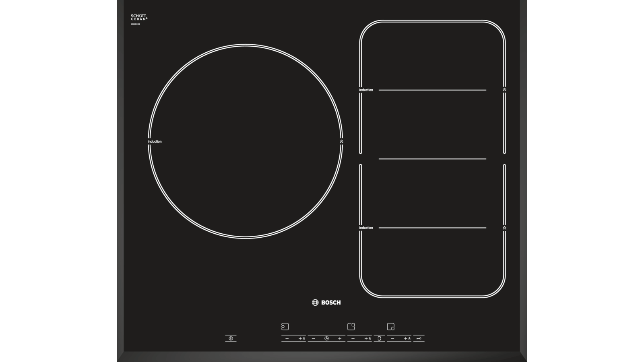Image resolution: width=644 pixels, height=362 pixels.
Task: Tap the left cooking zone indicator icon
Action: click(285, 327)
